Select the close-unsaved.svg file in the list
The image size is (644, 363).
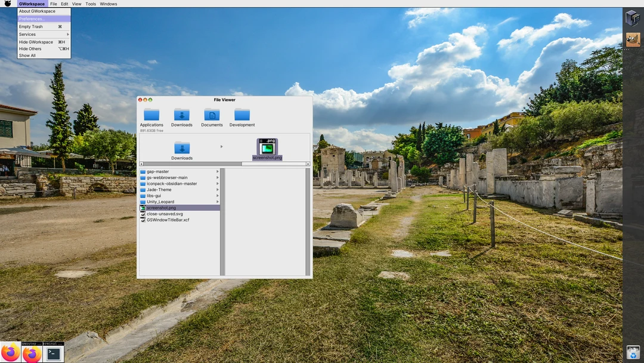pos(164,213)
